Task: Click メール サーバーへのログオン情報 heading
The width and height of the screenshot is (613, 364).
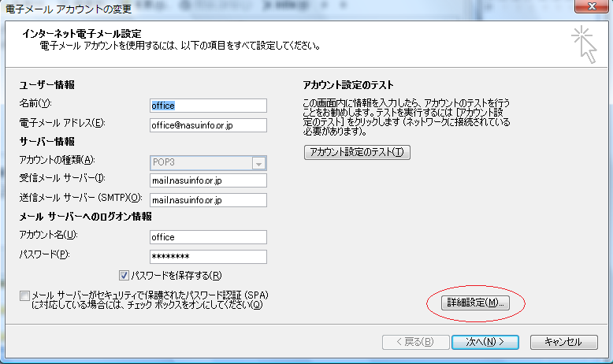Action: [x=86, y=217]
